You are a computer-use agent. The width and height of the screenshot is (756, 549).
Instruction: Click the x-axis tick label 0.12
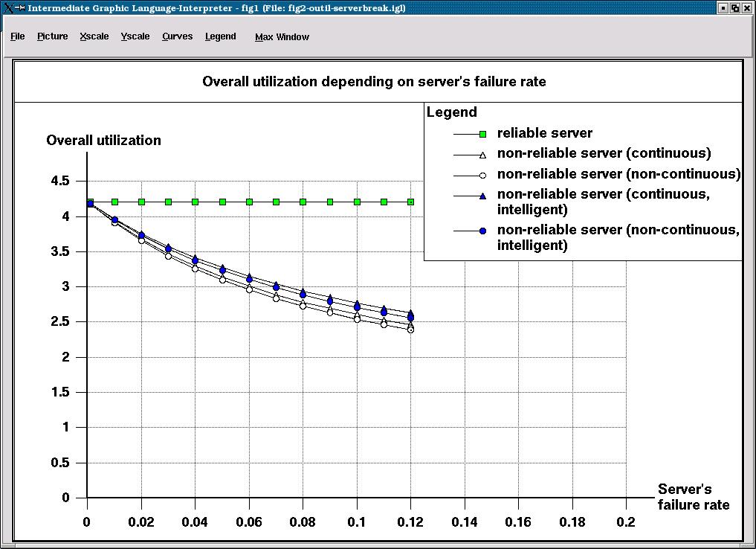410,522
